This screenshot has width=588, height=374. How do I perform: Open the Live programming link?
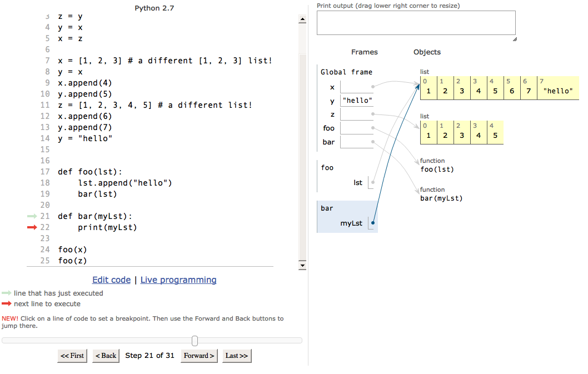[x=178, y=280]
